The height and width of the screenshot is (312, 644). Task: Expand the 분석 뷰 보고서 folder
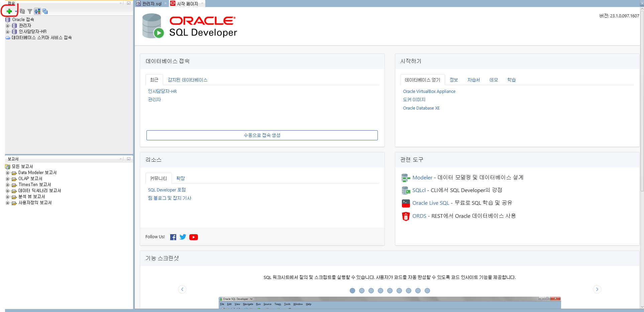[7, 197]
